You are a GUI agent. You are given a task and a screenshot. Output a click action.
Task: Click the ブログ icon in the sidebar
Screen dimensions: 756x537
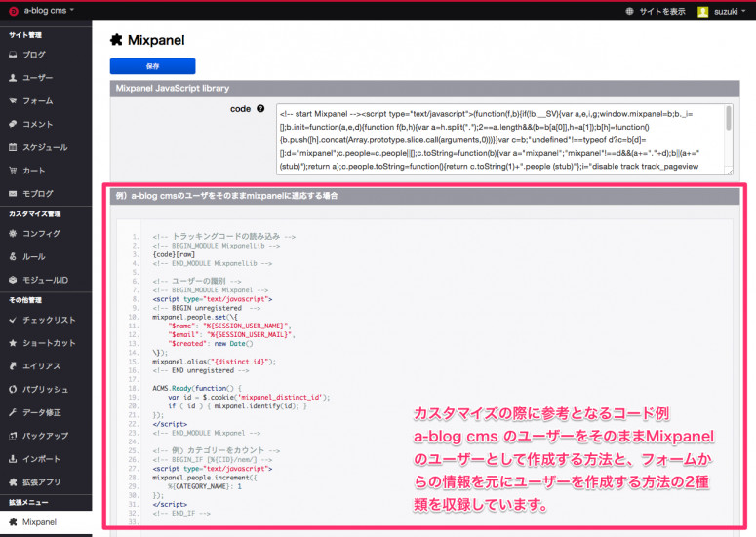point(12,55)
